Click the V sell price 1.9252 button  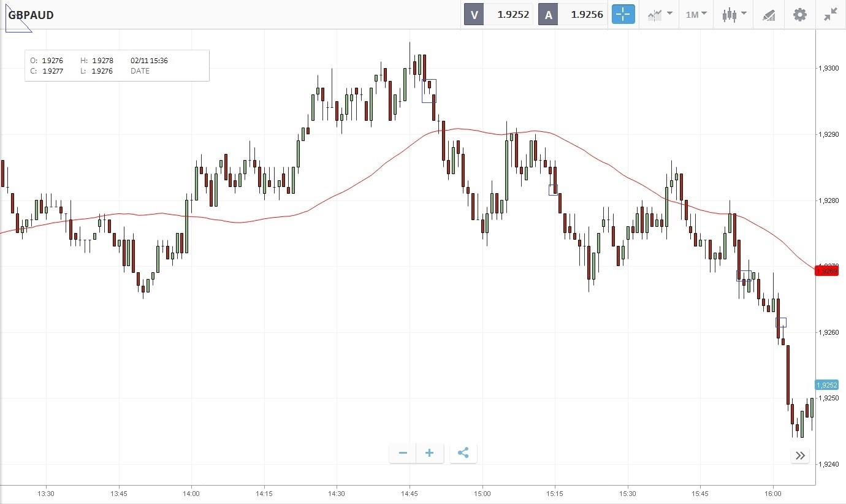pyautogui.click(x=498, y=15)
